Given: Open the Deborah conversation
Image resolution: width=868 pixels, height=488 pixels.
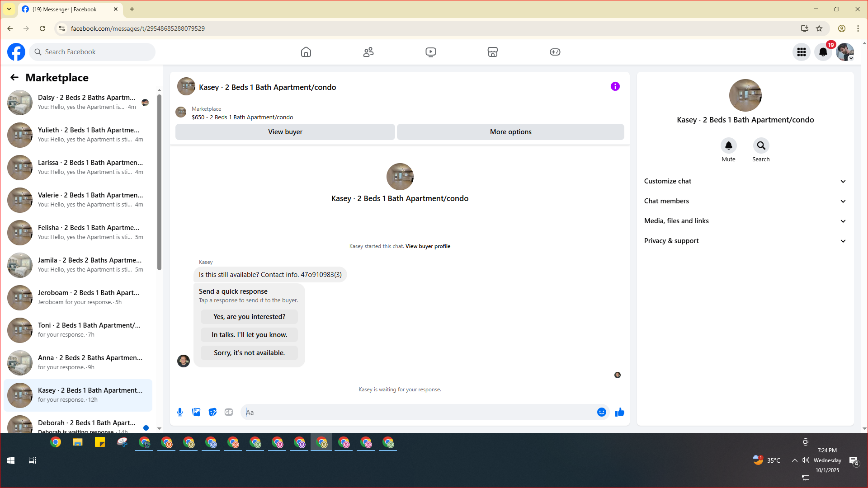Looking at the screenshot, I should coord(78,423).
